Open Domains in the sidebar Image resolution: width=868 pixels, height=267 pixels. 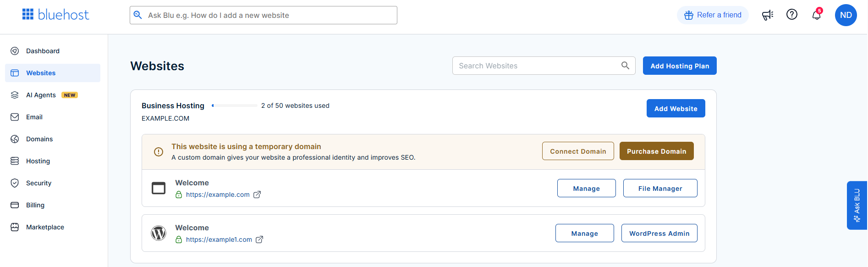tap(53, 139)
